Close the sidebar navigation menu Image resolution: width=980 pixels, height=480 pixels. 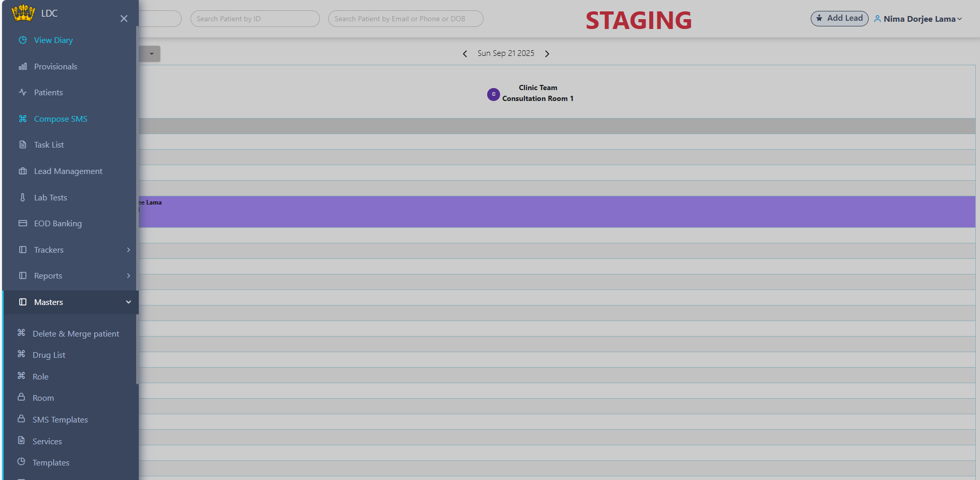124,19
